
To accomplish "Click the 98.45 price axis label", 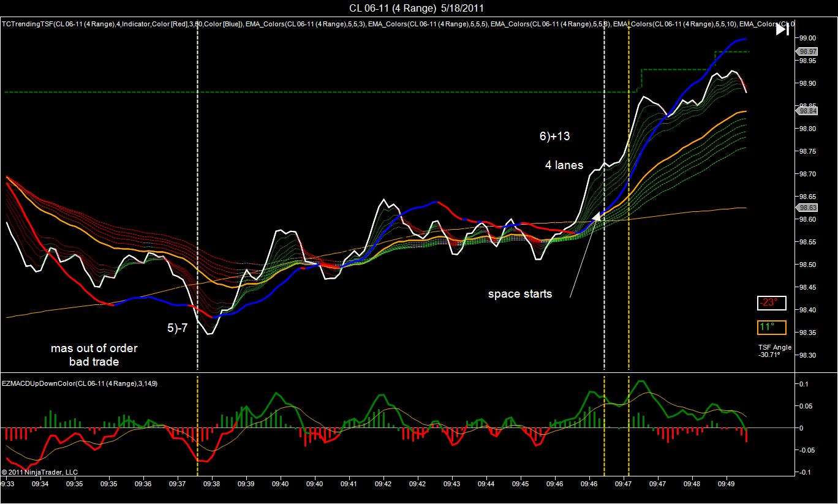I will [808, 287].
